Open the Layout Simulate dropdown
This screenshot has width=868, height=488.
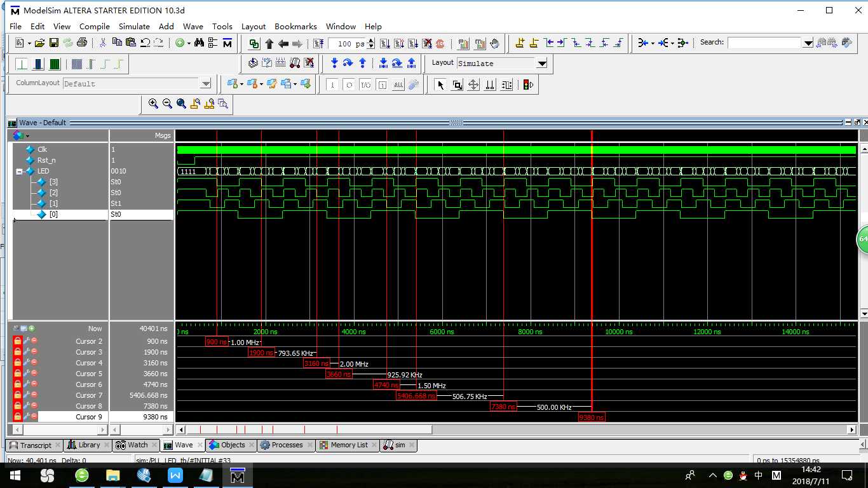click(x=542, y=64)
